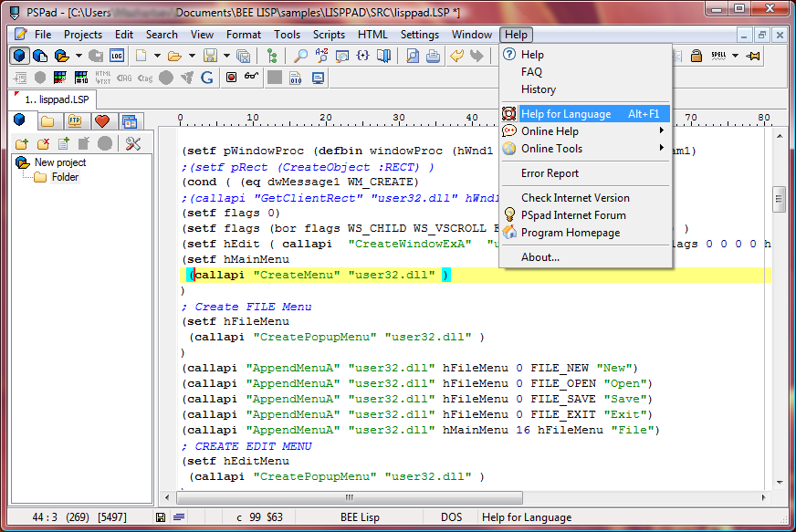Open project settings wrench icon

(x=133, y=143)
